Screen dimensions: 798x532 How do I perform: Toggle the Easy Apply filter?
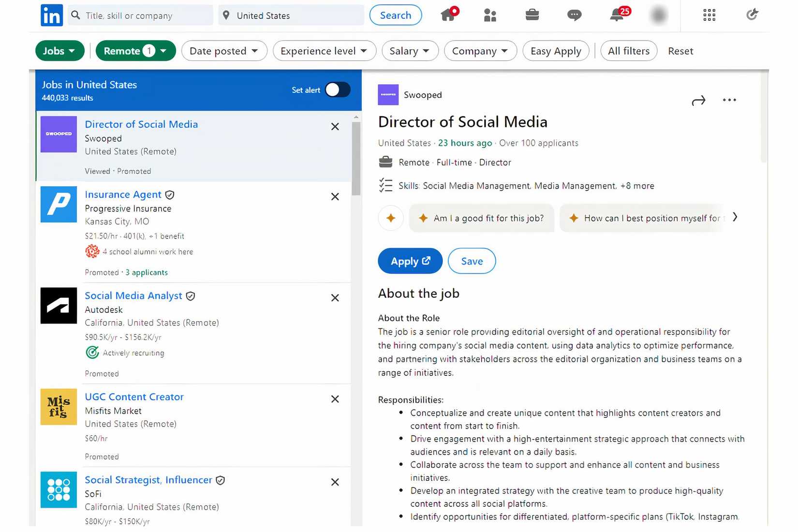coord(556,51)
